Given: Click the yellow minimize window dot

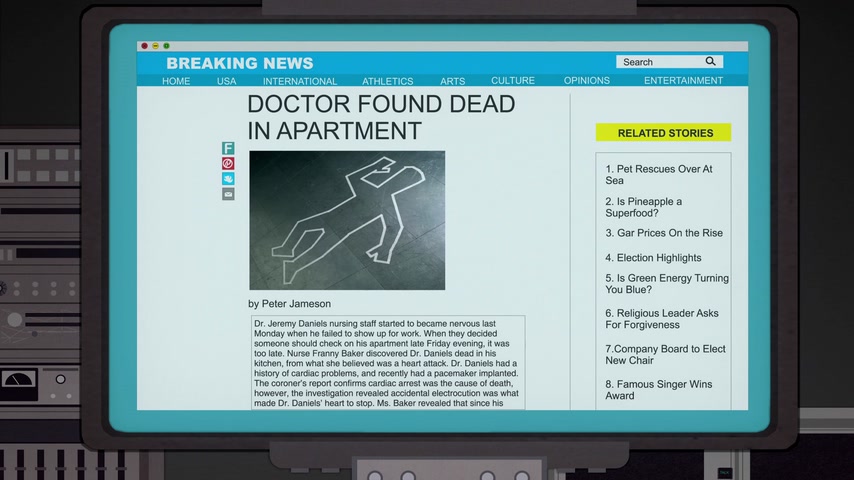Looking at the screenshot, I should 156,46.
